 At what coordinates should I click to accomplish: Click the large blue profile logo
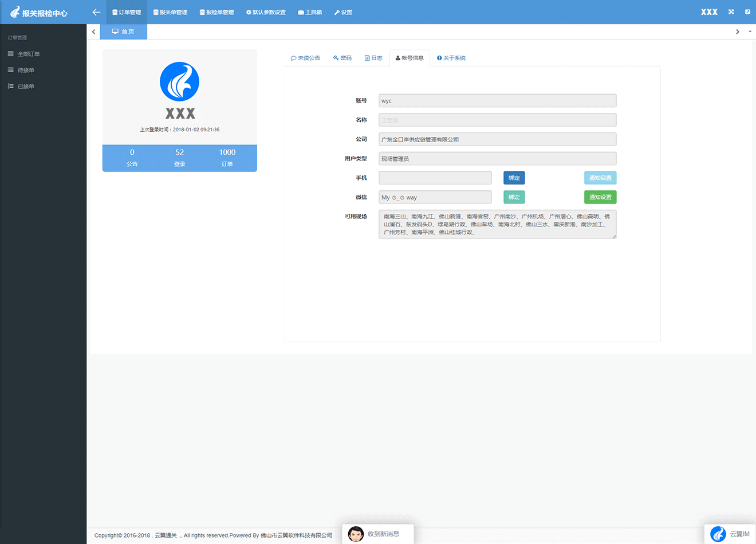(x=179, y=82)
